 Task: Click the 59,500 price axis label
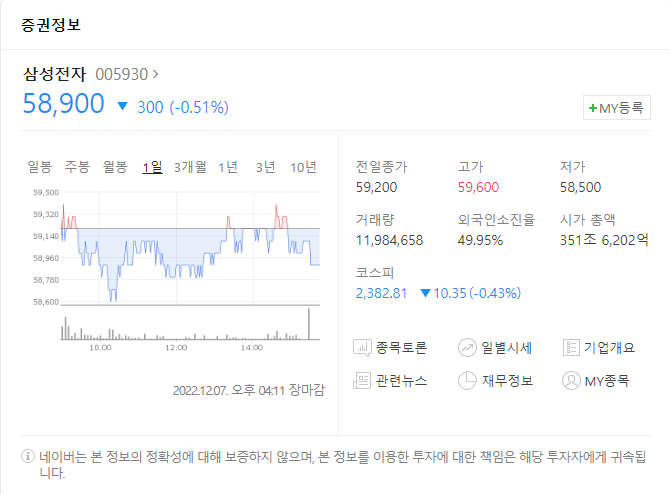pyautogui.click(x=46, y=192)
